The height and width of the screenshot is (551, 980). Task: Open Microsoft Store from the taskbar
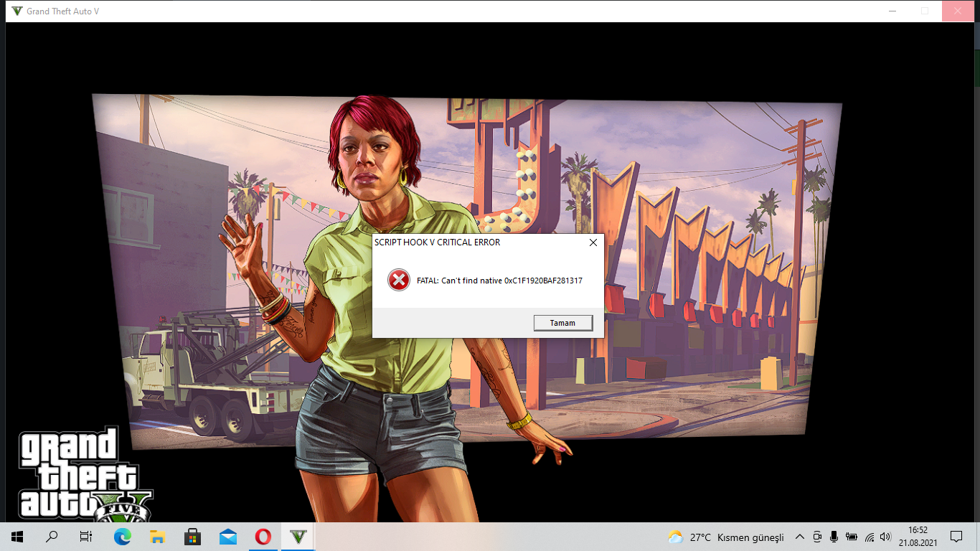[193, 537]
